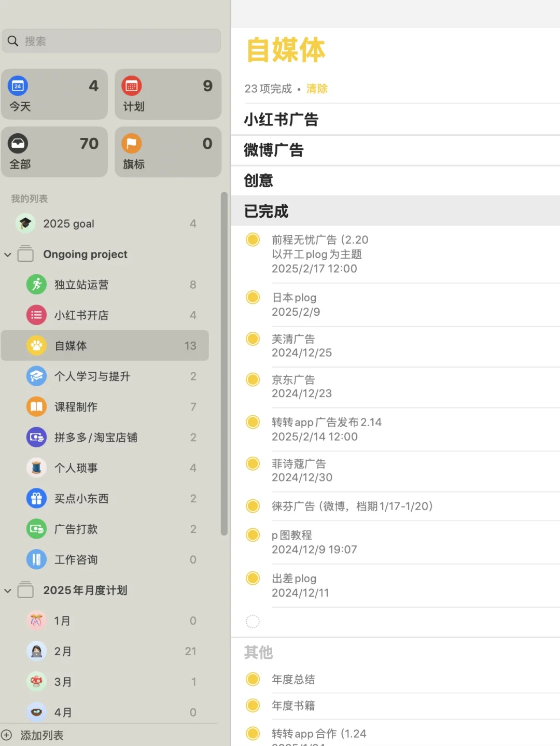Viewport: 560px width, 746px height.
Task: Select the 个人学习与提升 blue icon
Action: [x=36, y=376]
